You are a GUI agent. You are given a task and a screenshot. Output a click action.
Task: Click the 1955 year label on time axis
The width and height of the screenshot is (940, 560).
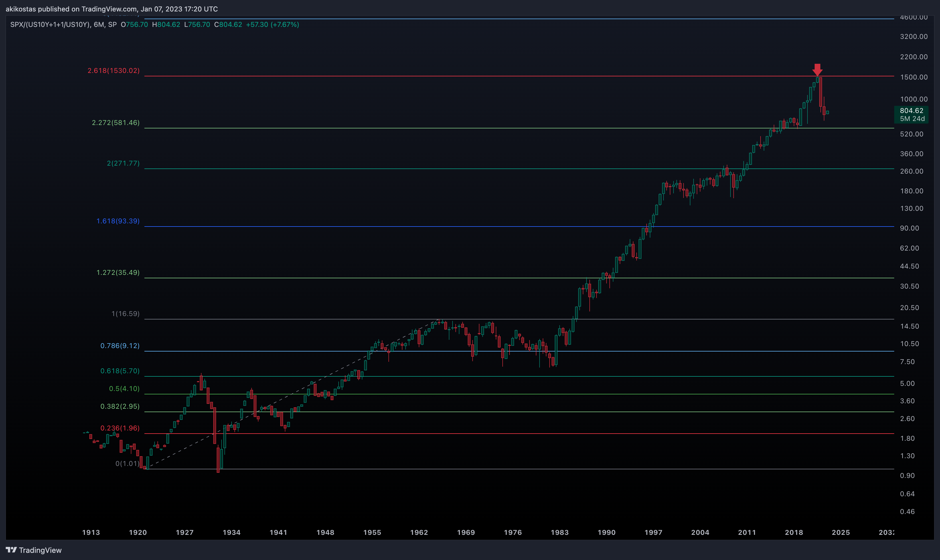pos(372,533)
